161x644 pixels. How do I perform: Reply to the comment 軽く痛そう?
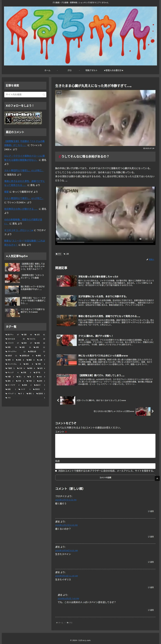point(151,511)
